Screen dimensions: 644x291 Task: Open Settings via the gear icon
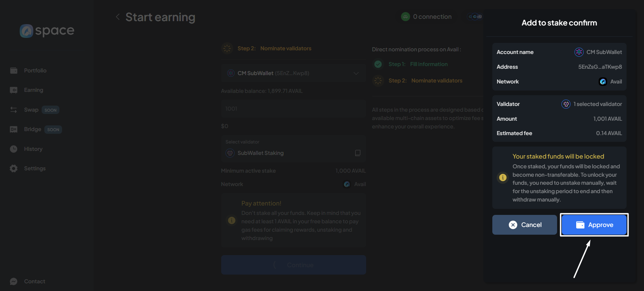point(13,168)
